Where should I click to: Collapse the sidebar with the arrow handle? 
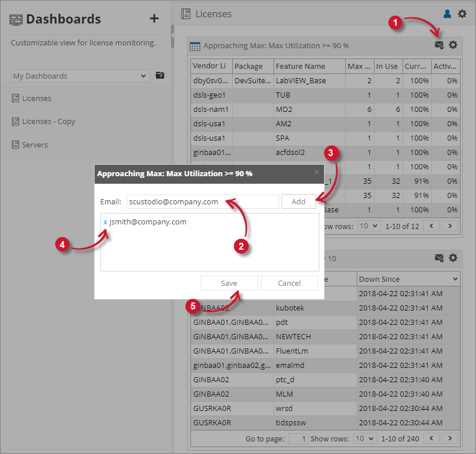click(172, 36)
